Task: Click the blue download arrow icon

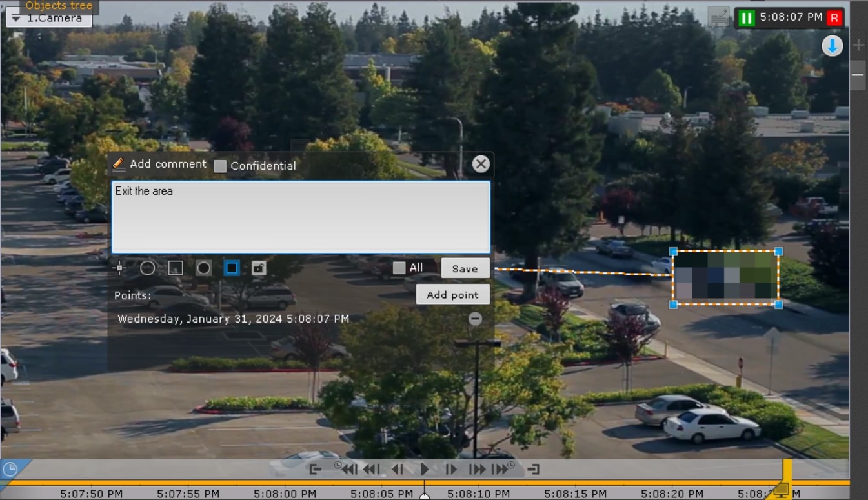Action: [x=832, y=46]
